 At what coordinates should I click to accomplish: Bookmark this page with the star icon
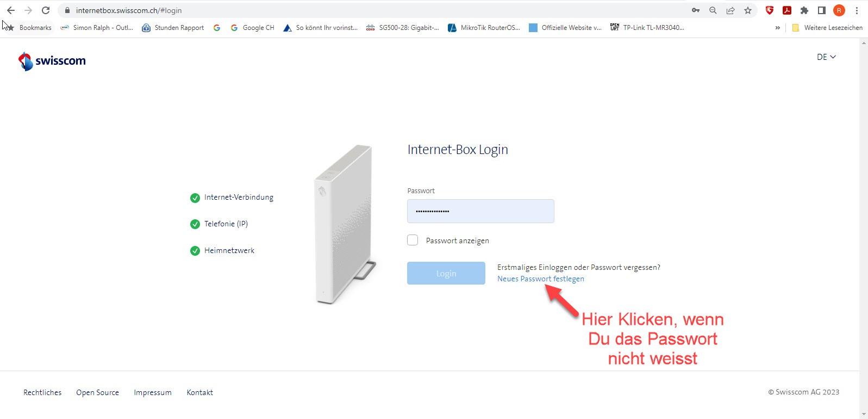(748, 10)
